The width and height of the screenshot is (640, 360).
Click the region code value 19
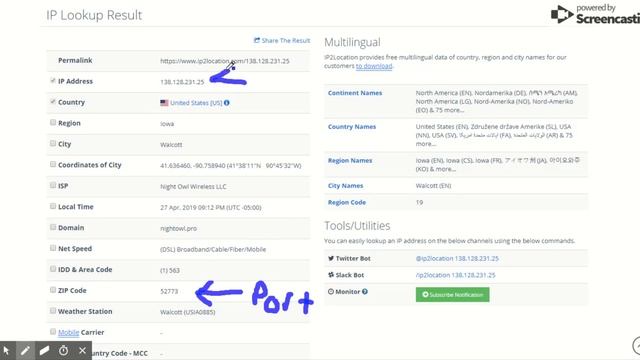pyautogui.click(x=419, y=202)
